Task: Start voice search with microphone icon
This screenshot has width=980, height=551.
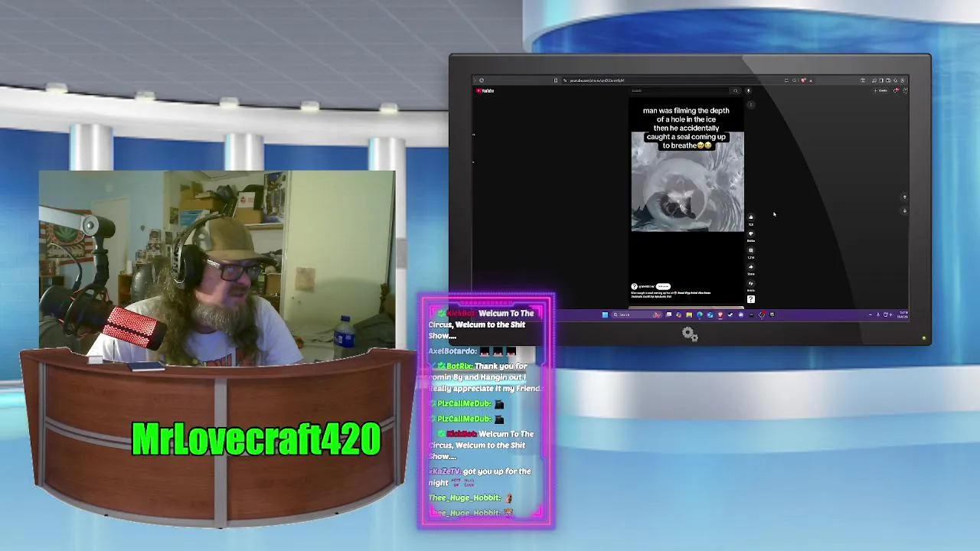Action: click(748, 90)
